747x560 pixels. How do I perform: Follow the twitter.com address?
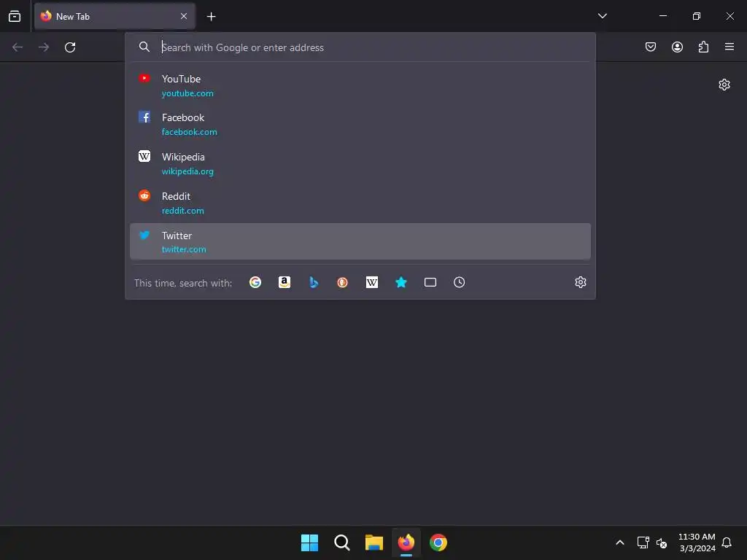pos(184,249)
